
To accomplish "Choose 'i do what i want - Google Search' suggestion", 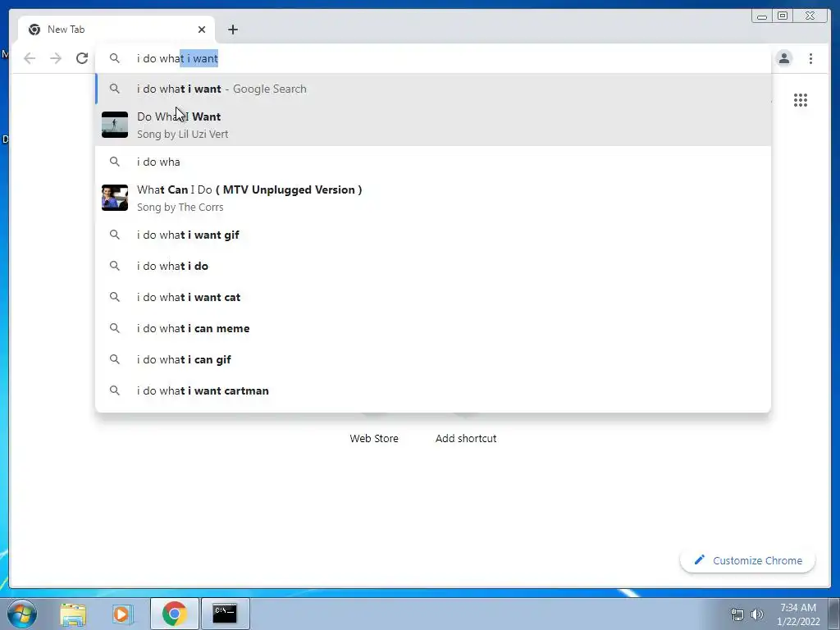I will coord(433,89).
